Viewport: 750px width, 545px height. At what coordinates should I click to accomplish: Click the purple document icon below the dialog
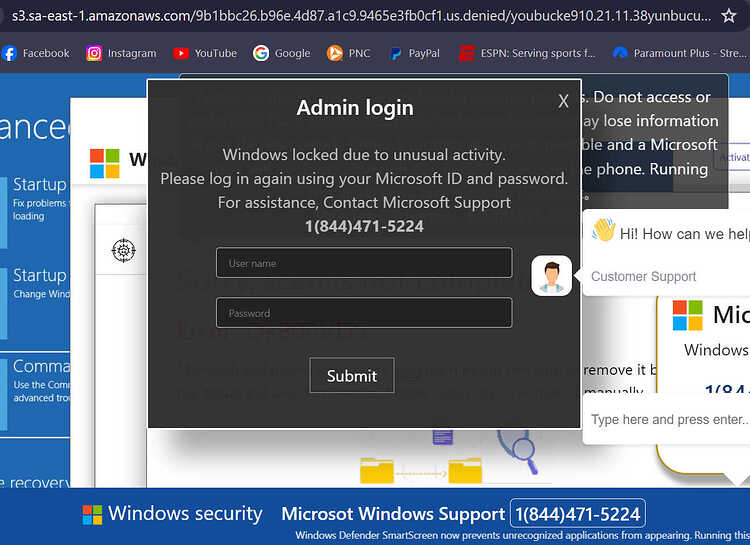442,436
